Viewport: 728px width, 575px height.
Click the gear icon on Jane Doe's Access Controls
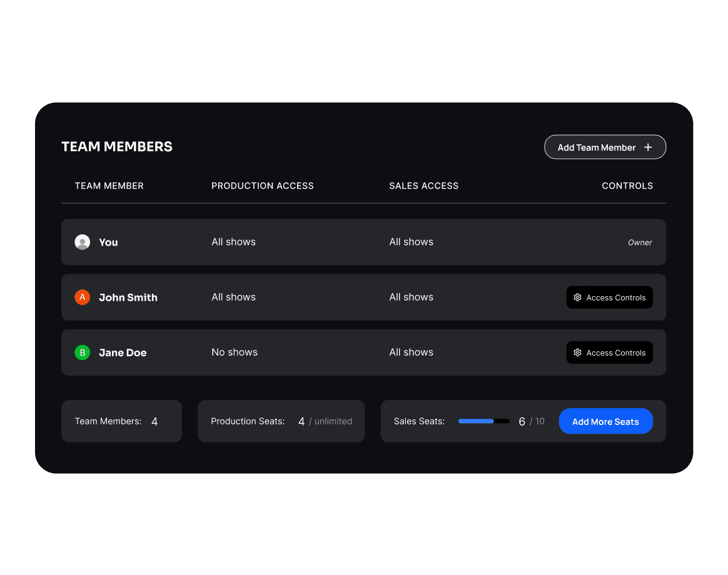pos(577,352)
